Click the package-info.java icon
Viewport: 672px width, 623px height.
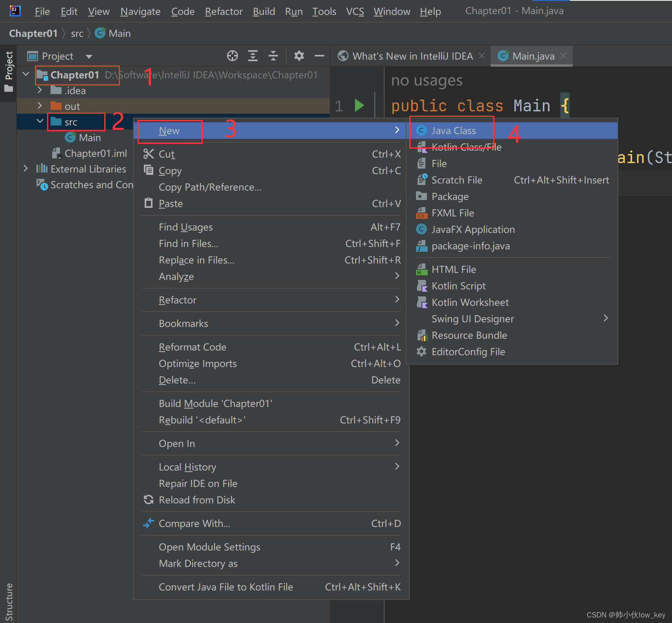coord(421,246)
